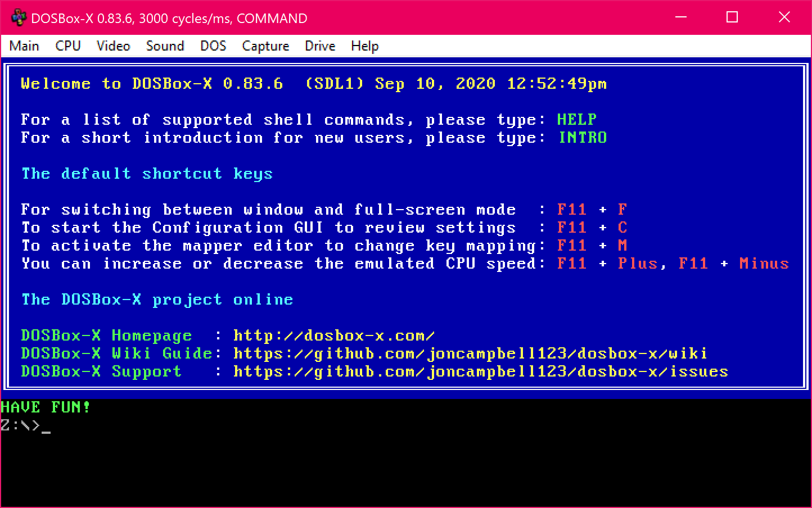Click the green INTRO command text

[x=583, y=138]
